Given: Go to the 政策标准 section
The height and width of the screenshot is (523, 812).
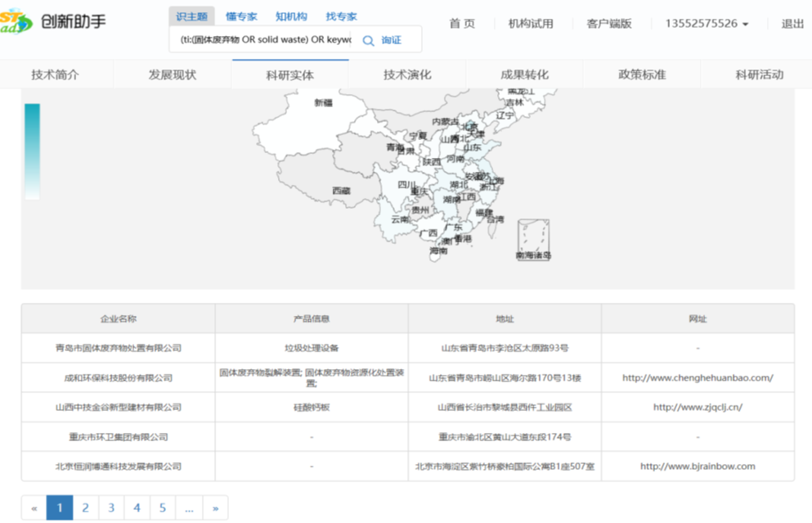Looking at the screenshot, I should pyautogui.click(x=642, y=74).
